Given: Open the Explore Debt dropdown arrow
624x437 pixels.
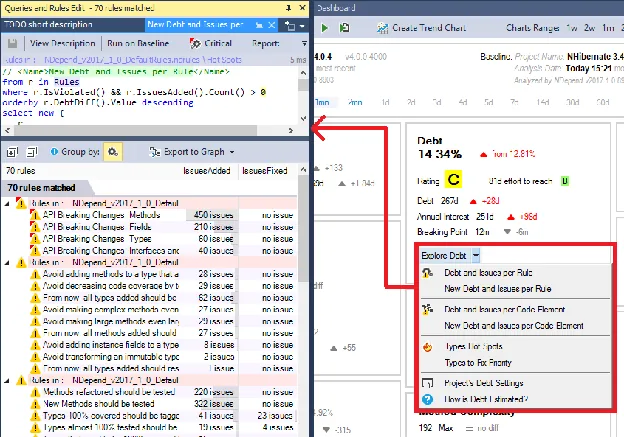Looking at the screenshot, I should tap(476, 256).
